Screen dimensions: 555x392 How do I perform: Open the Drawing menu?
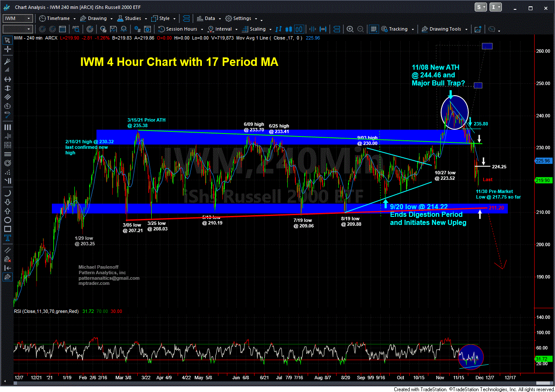pyautogui.click(x=96, y=18)
